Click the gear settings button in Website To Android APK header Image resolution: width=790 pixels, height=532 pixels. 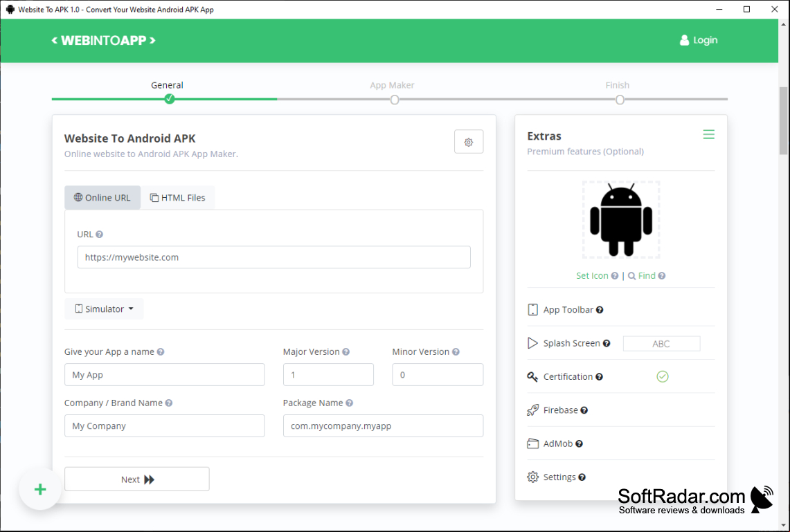coord(469,142)
